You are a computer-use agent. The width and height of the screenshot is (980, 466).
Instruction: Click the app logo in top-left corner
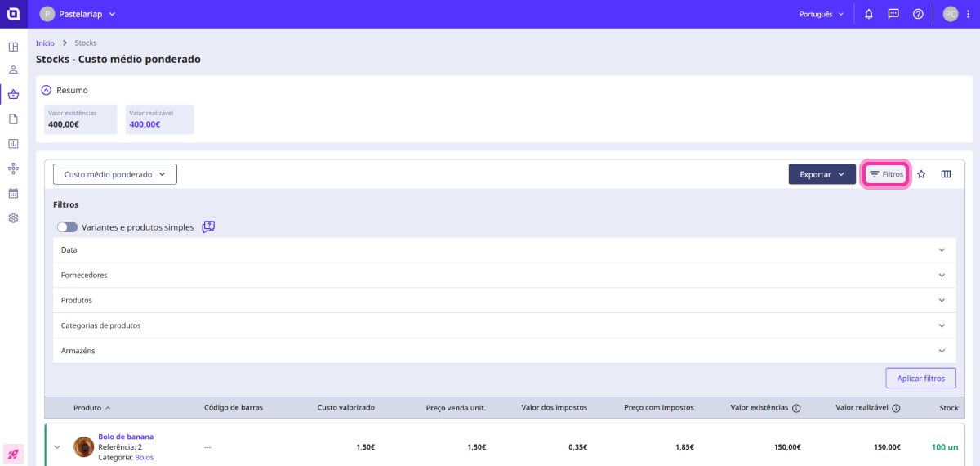click(13, 14)
